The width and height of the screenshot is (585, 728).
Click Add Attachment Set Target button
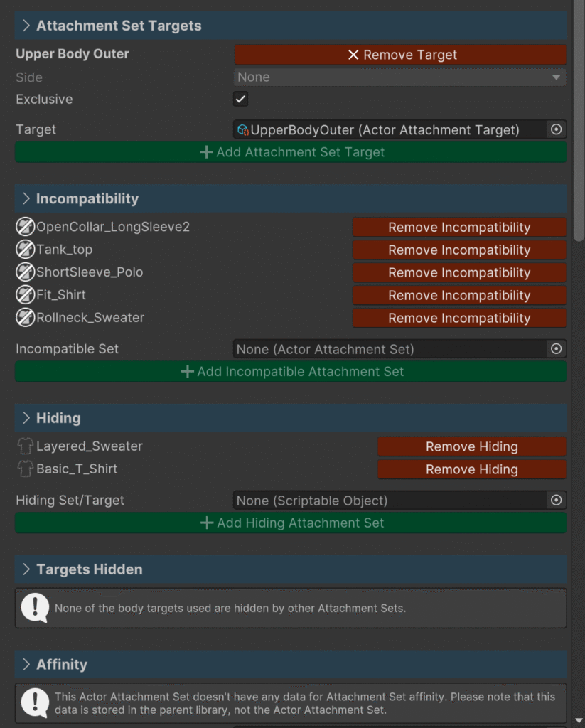pos(291,152)
